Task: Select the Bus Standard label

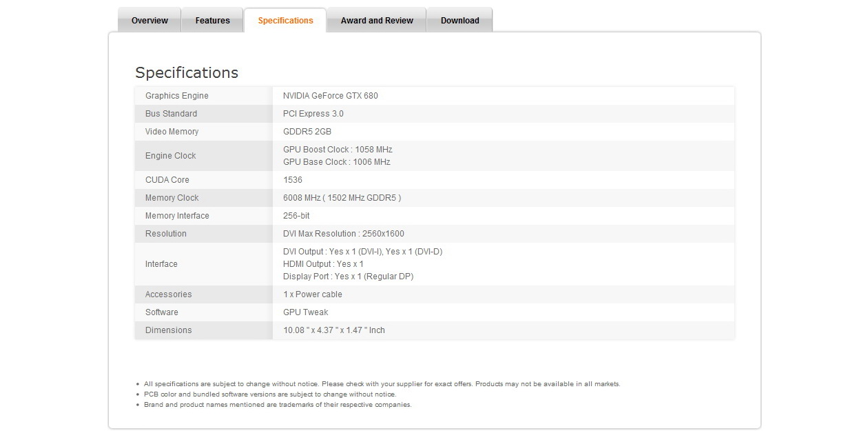Action: pyautogui.click(x=171, y=114)
